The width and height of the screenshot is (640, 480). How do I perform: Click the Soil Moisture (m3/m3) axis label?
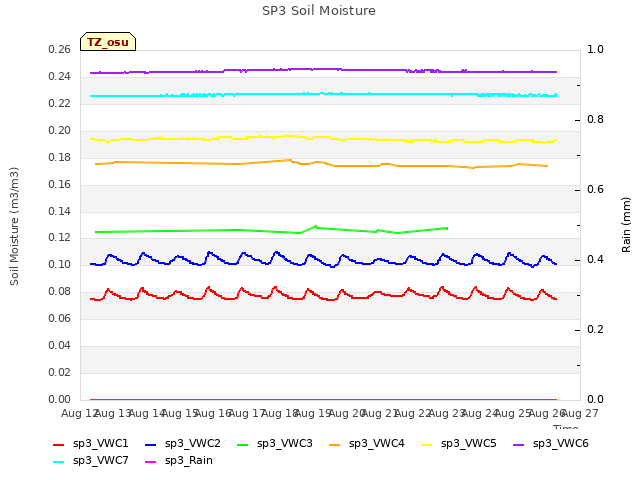tap(14, 226)
